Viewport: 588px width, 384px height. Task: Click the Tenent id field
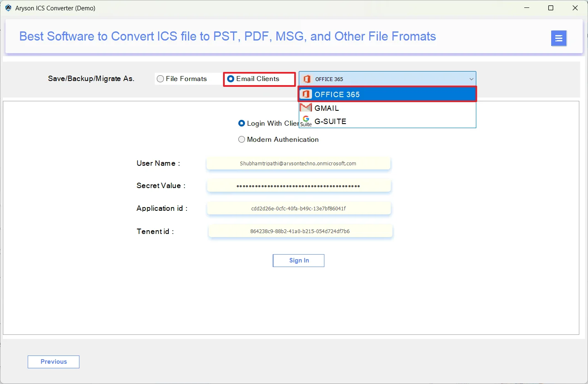(300, 231)
